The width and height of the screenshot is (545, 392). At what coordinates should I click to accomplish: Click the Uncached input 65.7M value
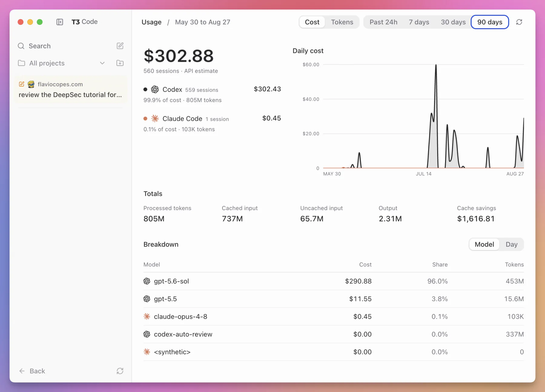click(312, 219)
